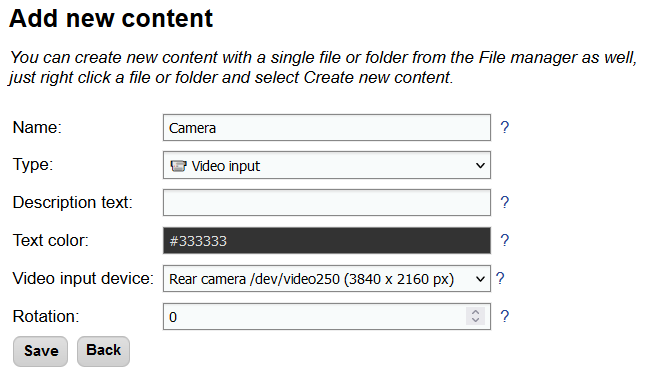Click the Add new content heading
The height and width of the screenshot is (383, 648).
point(111,18)
